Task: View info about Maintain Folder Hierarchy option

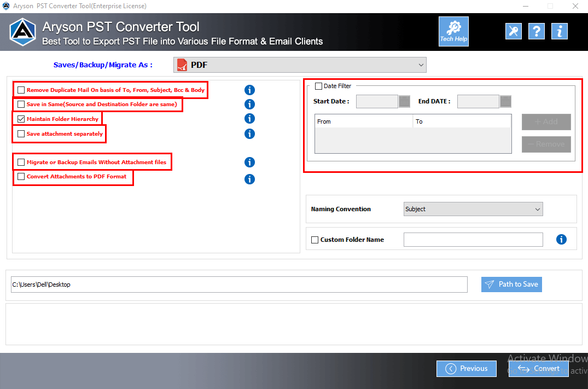Action: pyautogui.click(x=249, y=118)
